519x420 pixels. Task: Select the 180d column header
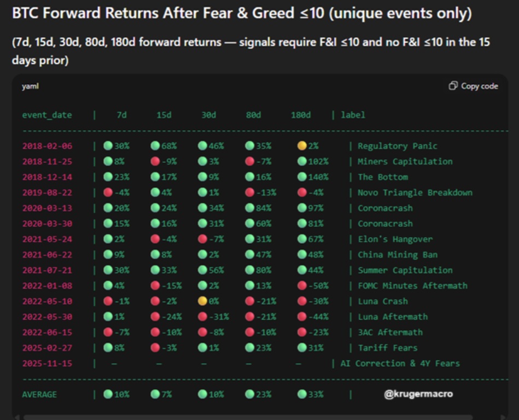(300, 115)
